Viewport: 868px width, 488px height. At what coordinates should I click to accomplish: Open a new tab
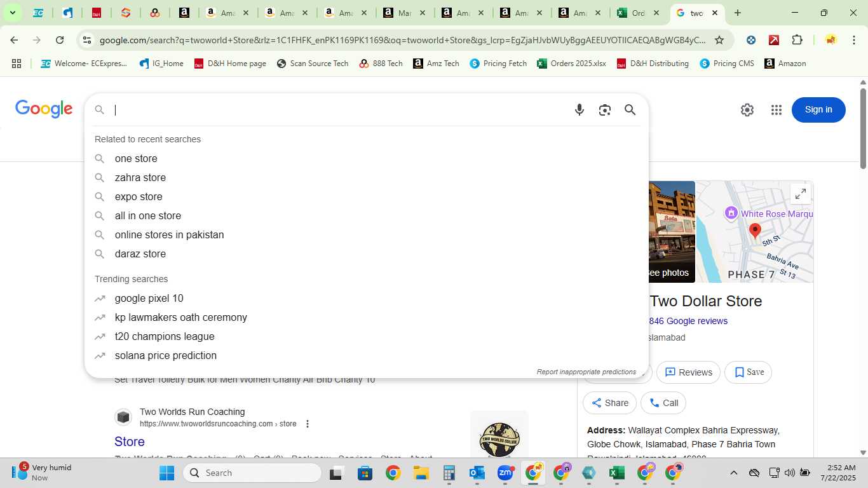[x=737, y=13]
